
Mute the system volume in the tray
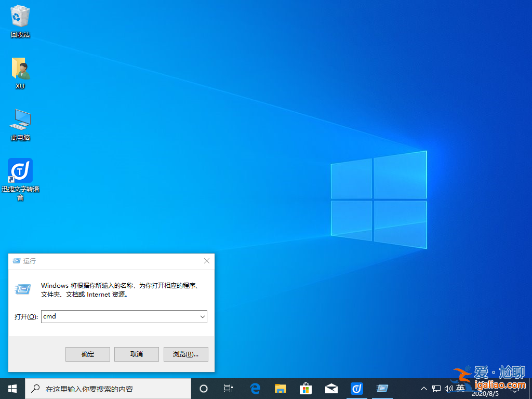449,388
